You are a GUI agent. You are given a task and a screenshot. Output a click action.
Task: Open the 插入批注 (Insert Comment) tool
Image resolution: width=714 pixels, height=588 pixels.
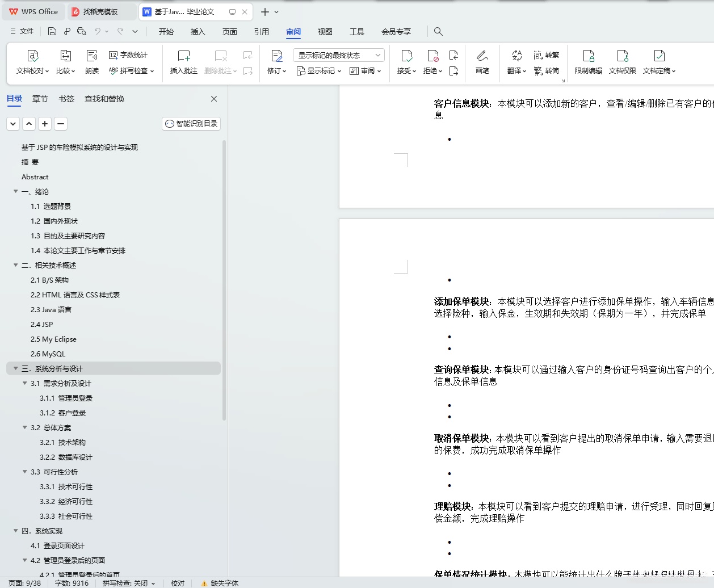point(183,60)
